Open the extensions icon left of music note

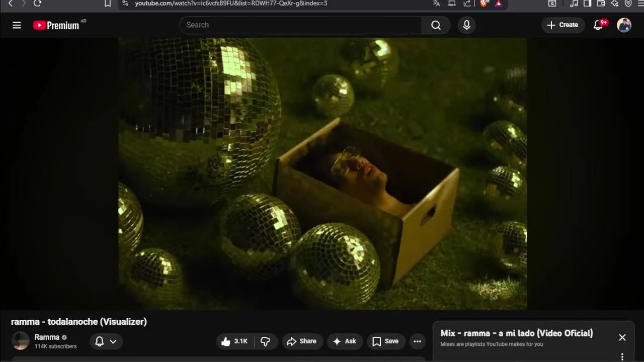click(x=552, y=4)
